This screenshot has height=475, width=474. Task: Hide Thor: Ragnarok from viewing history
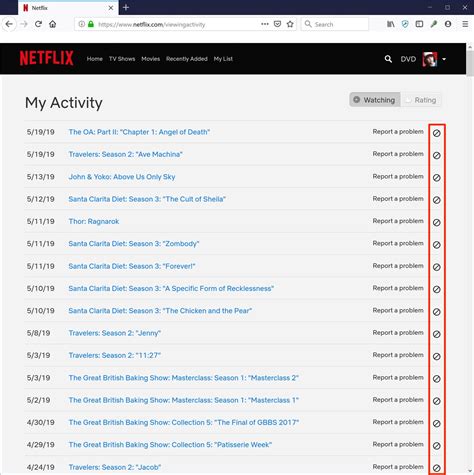click(x=436, y=222)
